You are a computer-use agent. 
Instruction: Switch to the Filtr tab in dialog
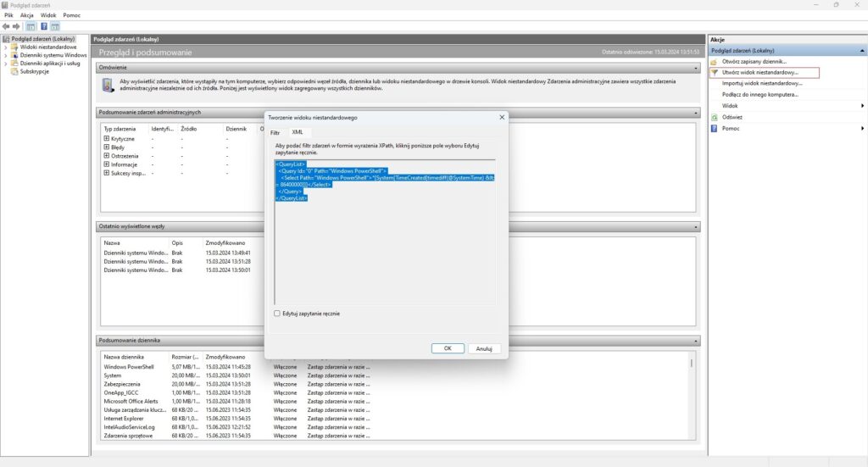275,133
